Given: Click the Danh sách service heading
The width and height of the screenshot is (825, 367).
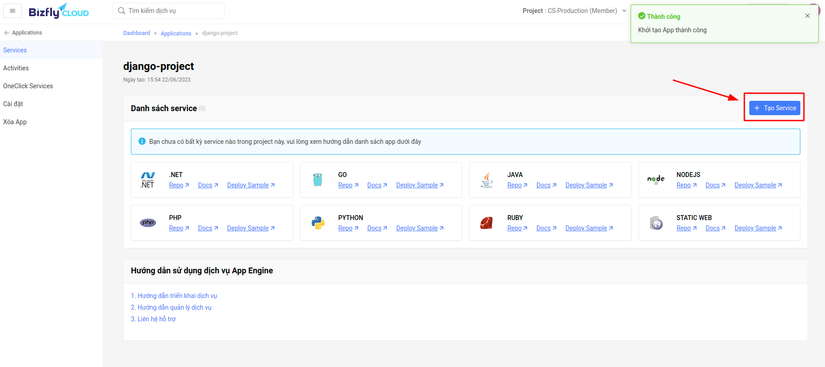Looking at the screenshot, I should pyautogui.click(x=164, y=108).
